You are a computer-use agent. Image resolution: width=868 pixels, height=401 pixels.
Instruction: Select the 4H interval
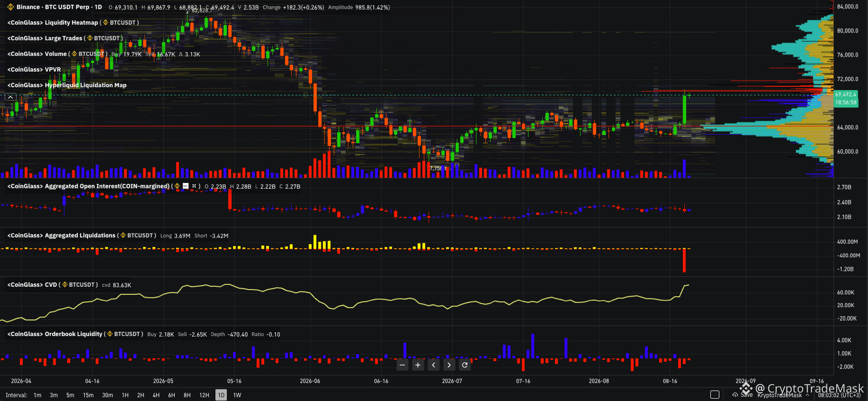tap(156, 395)
